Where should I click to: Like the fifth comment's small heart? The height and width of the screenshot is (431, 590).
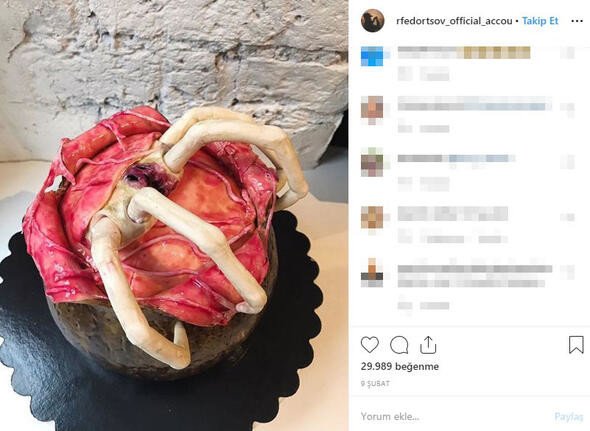click(567, 272)
